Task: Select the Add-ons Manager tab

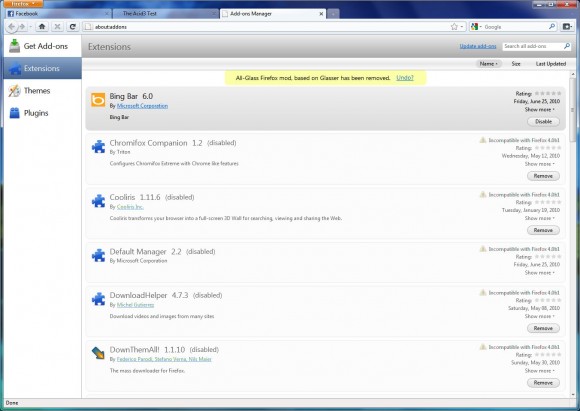Action: (x=273, y=14)
